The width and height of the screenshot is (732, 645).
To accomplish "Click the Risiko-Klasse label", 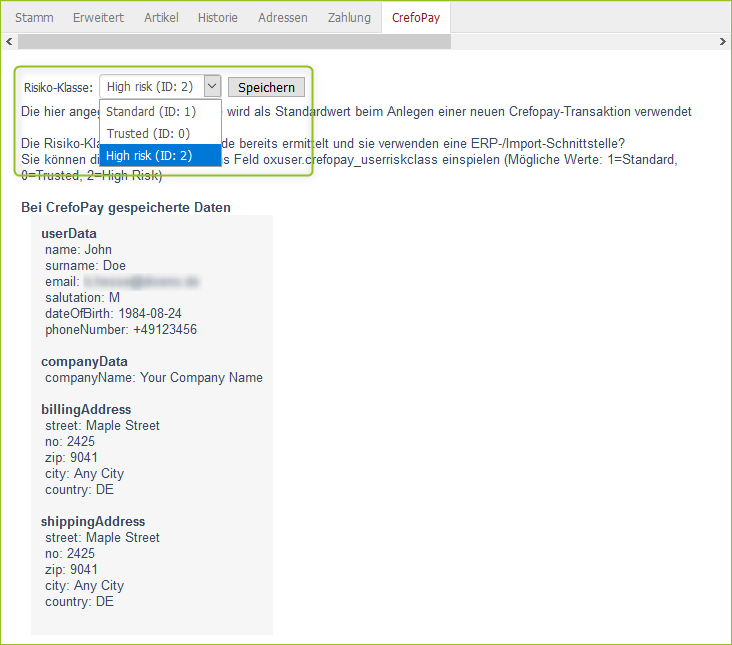I will 58,87.
